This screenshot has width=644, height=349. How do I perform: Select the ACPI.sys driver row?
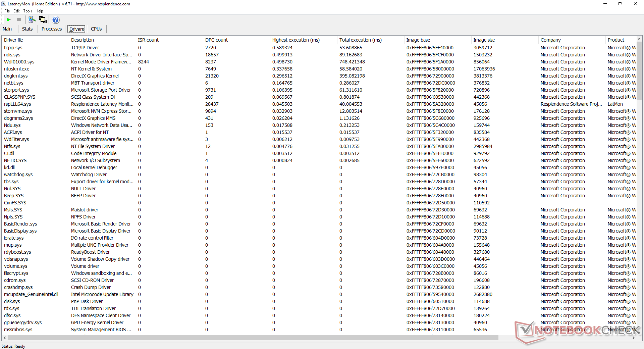point(319,132)
